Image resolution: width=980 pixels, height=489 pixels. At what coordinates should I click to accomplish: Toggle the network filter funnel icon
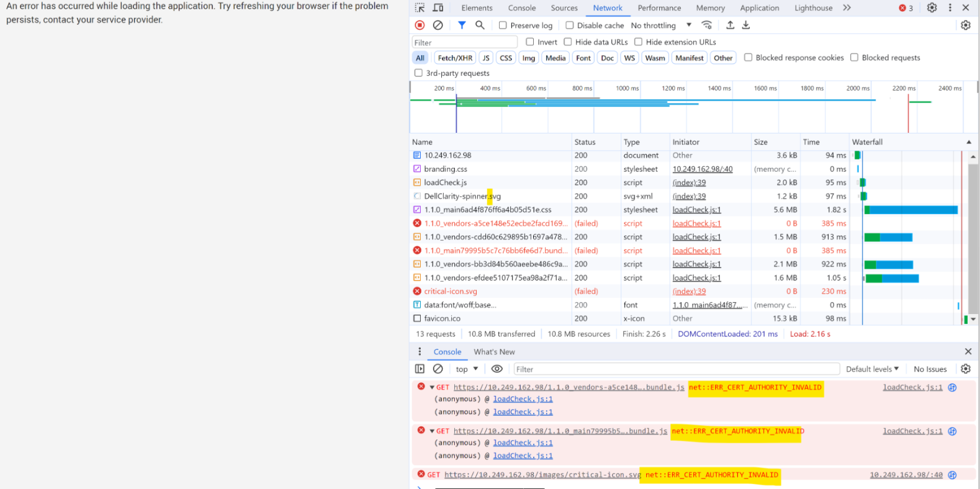[462, 25]
